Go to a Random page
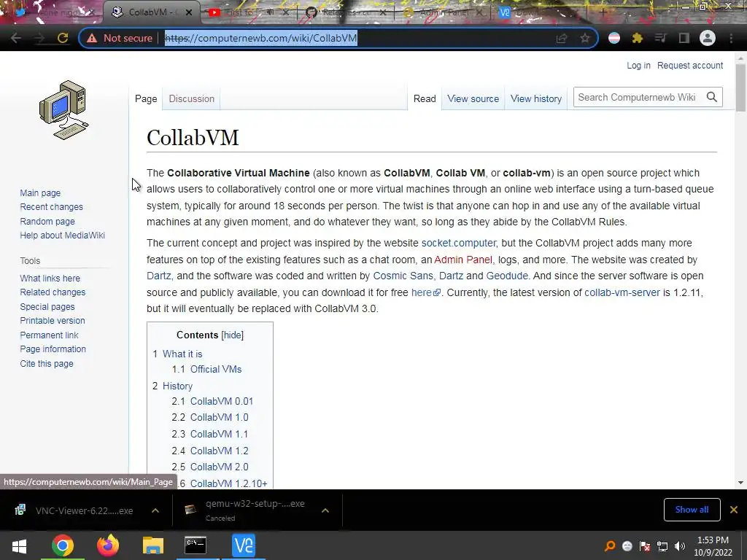This screenshot has height=560, width=747. (47, 221)
